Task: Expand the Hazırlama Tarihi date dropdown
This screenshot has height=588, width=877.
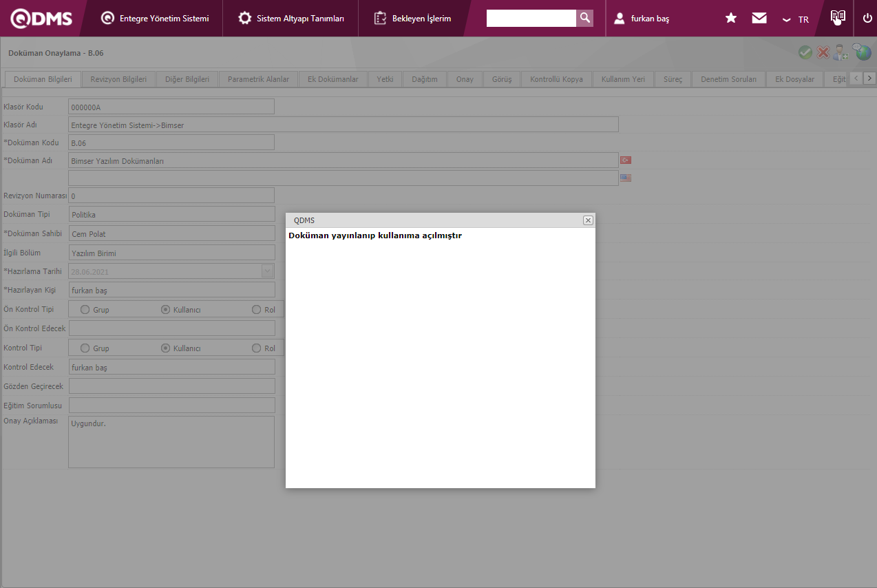Action: (268, 271)
